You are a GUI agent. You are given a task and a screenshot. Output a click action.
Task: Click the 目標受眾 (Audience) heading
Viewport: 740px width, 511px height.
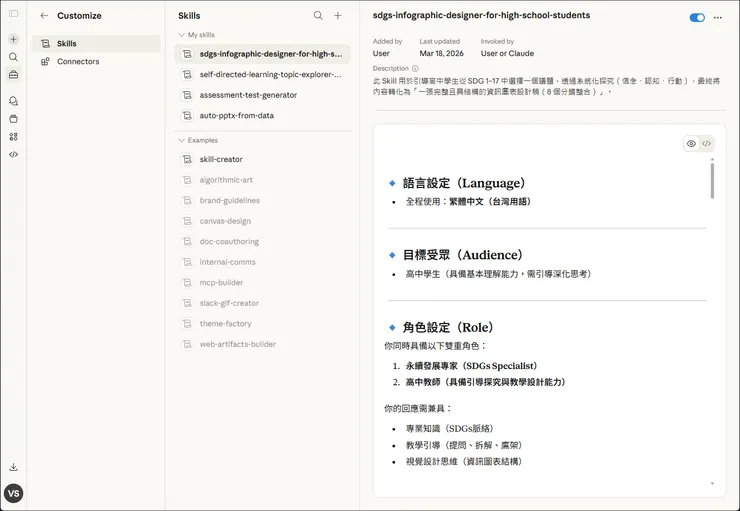pos(462,255)
